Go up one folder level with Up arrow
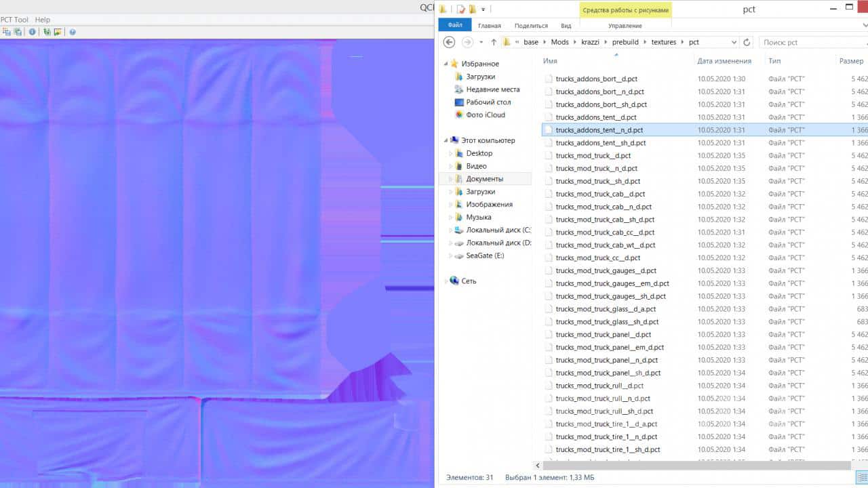868x488 pixels. 494,42
